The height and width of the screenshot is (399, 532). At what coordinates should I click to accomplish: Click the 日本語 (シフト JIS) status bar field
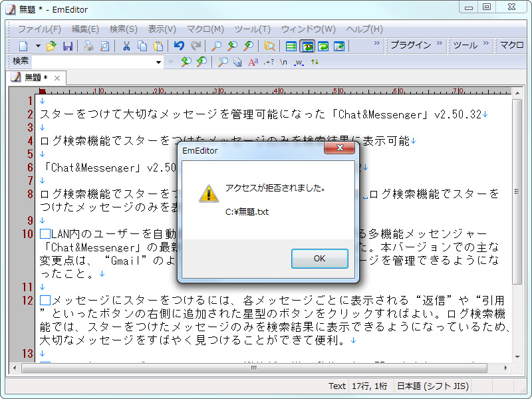click(434, 386)
